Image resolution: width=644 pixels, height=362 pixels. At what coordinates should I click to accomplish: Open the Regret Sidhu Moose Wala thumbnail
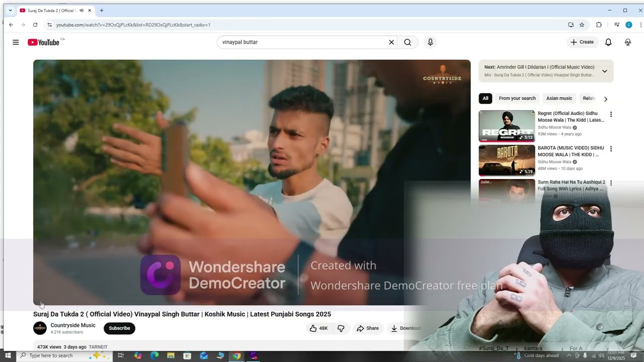[507, 126]
